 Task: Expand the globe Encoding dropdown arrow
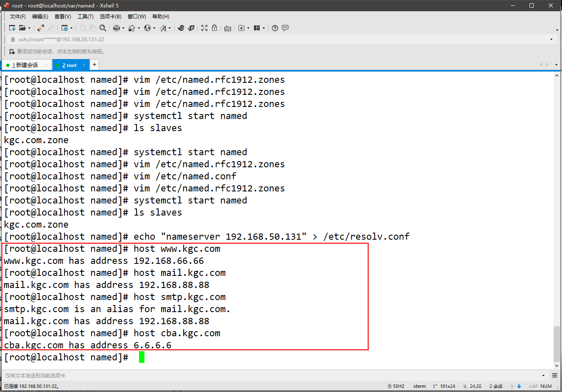(154, 28)
